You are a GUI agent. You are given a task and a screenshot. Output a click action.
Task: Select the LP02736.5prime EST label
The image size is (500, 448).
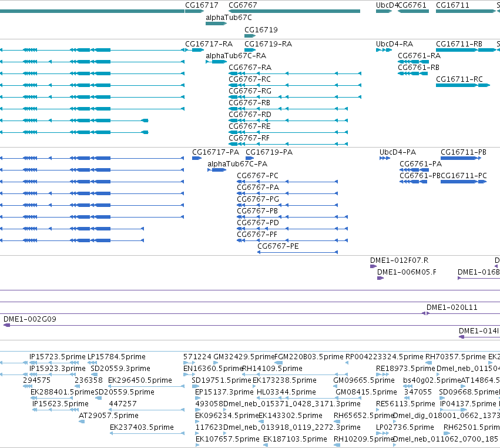tap(405, 427)
